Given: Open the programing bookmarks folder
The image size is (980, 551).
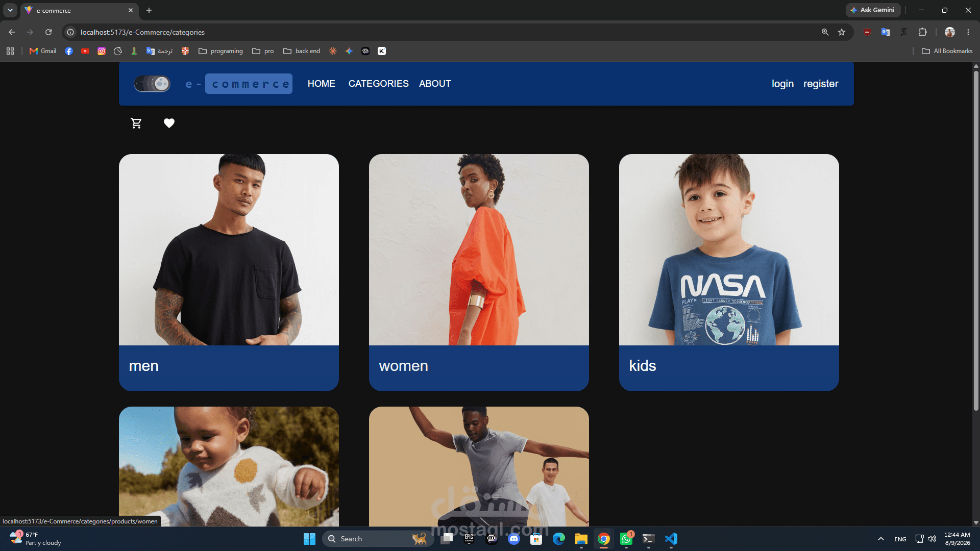Looking at the screenshot, I should (220, 51).
